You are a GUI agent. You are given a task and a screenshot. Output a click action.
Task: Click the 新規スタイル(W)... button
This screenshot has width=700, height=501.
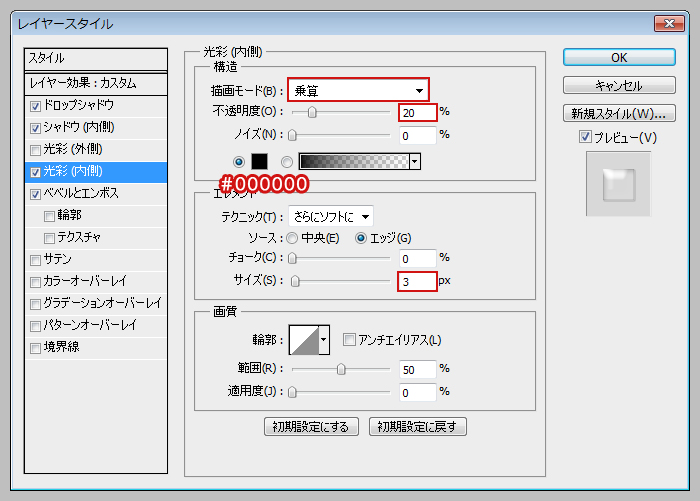coord(619,113)
